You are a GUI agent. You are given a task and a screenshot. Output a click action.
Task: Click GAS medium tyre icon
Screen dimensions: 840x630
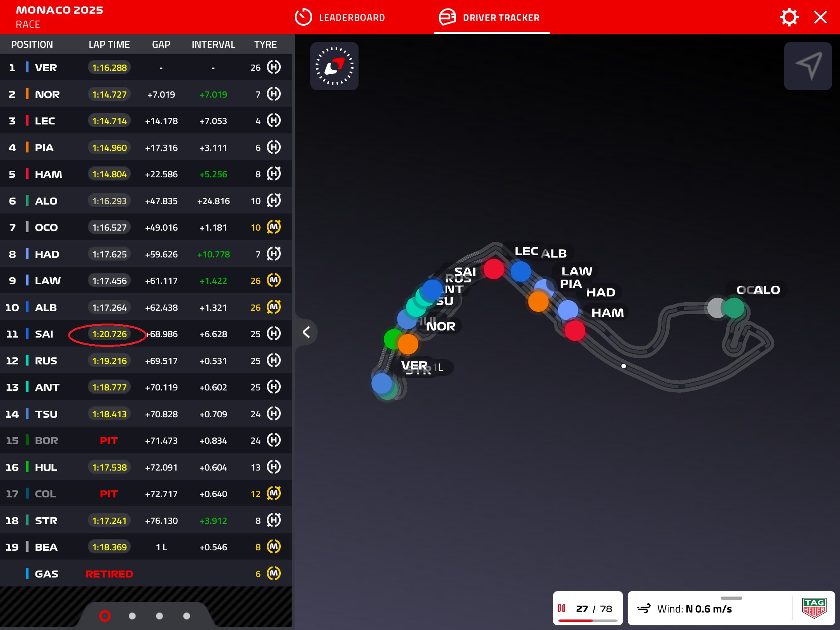tap(274, 574)
